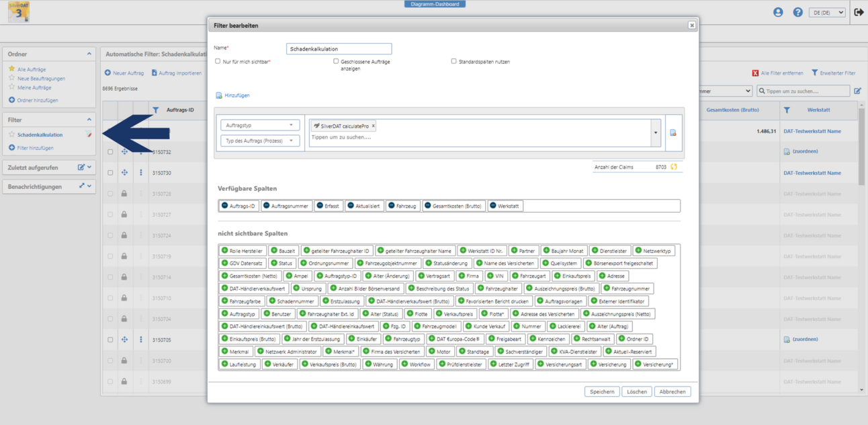Screen dimensions: 868x425
Task: Click the Name input field
Action: pyautogui.click(x=339, y=49)
